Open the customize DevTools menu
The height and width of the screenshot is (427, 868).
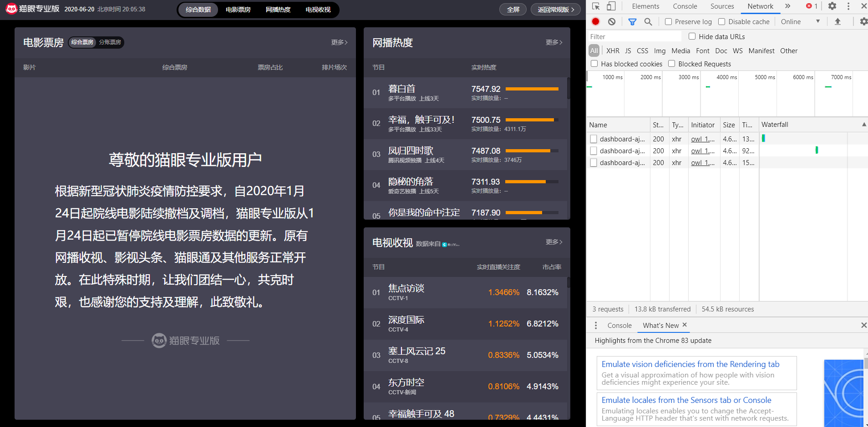(x=848, y=6)
